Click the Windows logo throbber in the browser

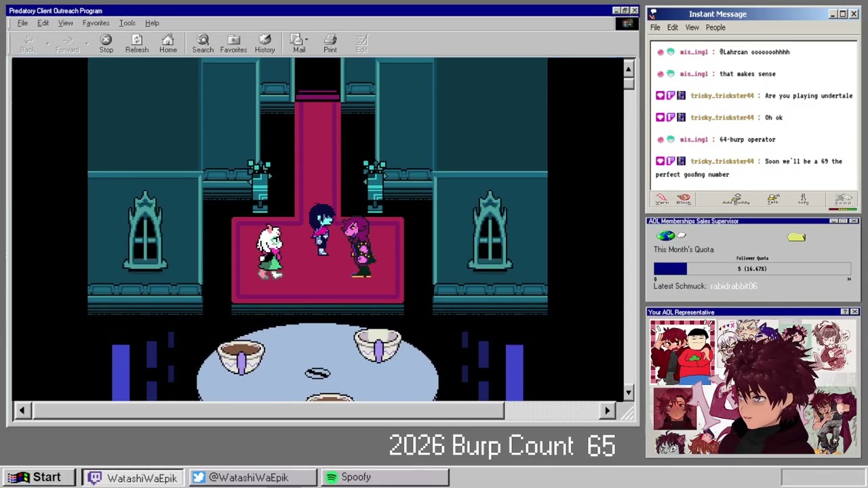(x=627, y=23)
